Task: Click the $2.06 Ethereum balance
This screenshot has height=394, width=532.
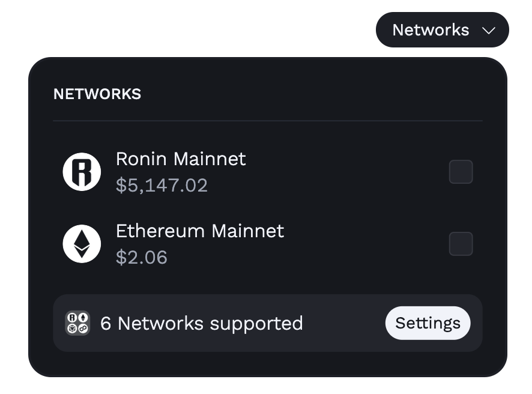Action: point(142,257)
